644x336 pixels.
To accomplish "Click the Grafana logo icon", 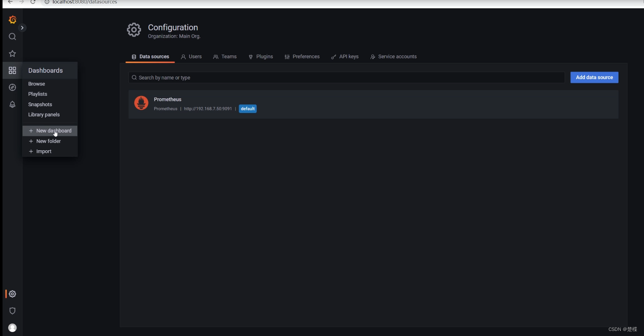I will point(12,20).
